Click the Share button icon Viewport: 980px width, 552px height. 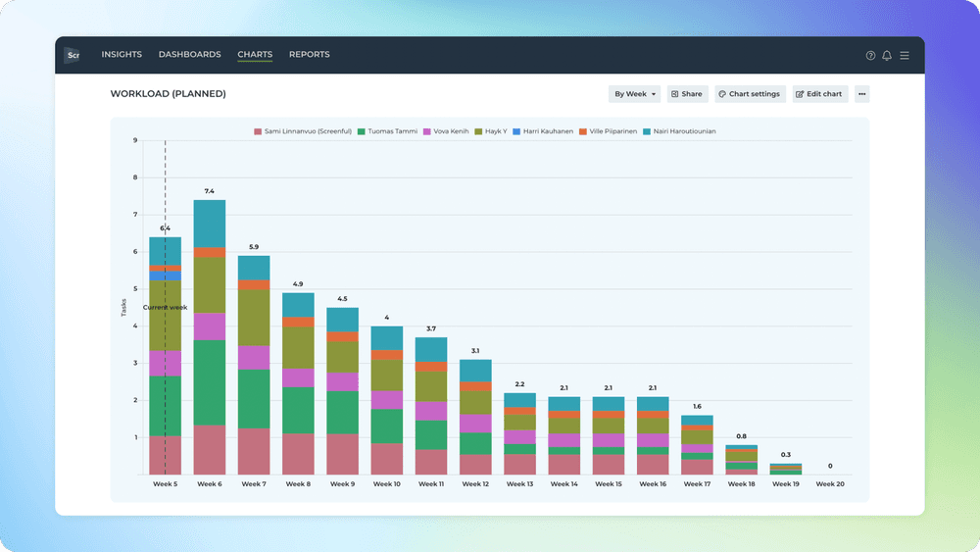coord(674,94)
